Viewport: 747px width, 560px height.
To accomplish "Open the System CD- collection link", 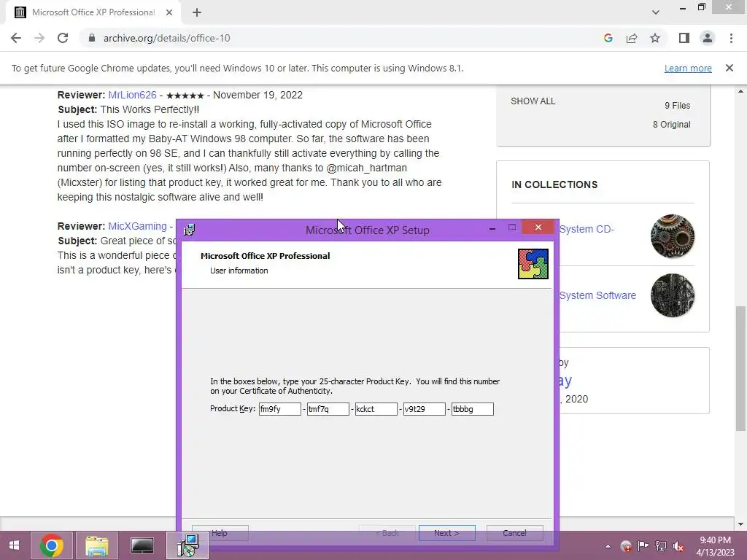I will (x=587, y=229).
